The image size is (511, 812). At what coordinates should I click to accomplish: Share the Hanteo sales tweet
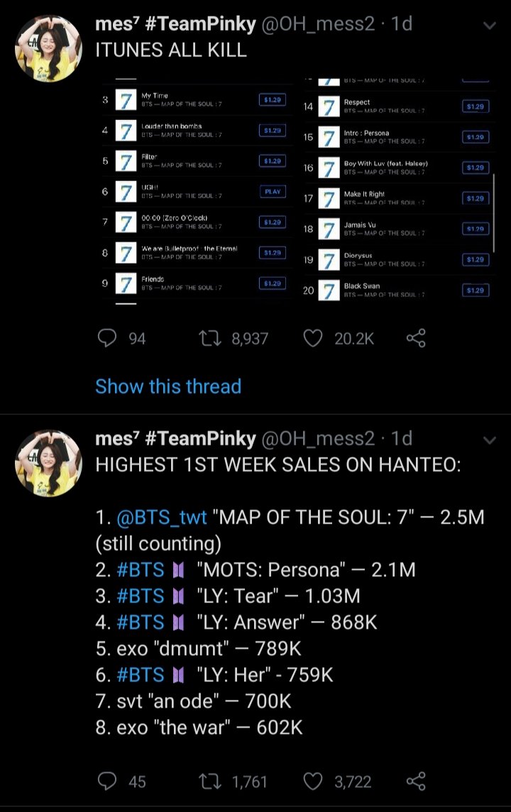[x=416, y=781]
